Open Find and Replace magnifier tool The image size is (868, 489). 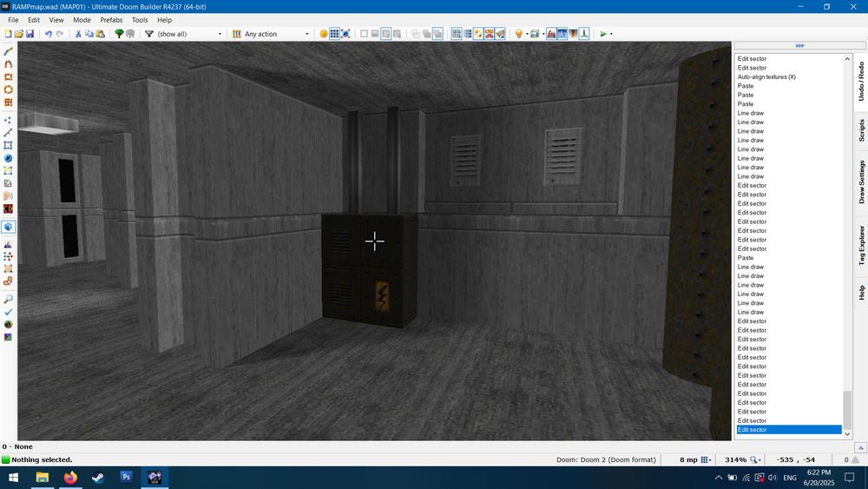8,299
